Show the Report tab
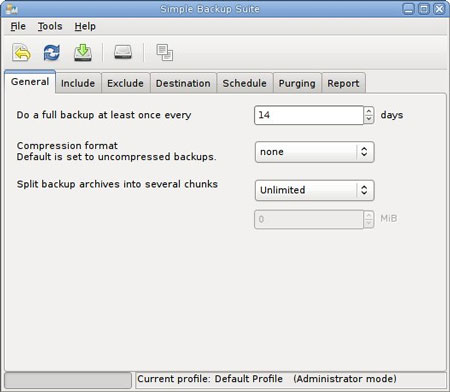Image resolution: width=450 pixels, height=392 pixels. pyautogui.click(x=343, y=83)
